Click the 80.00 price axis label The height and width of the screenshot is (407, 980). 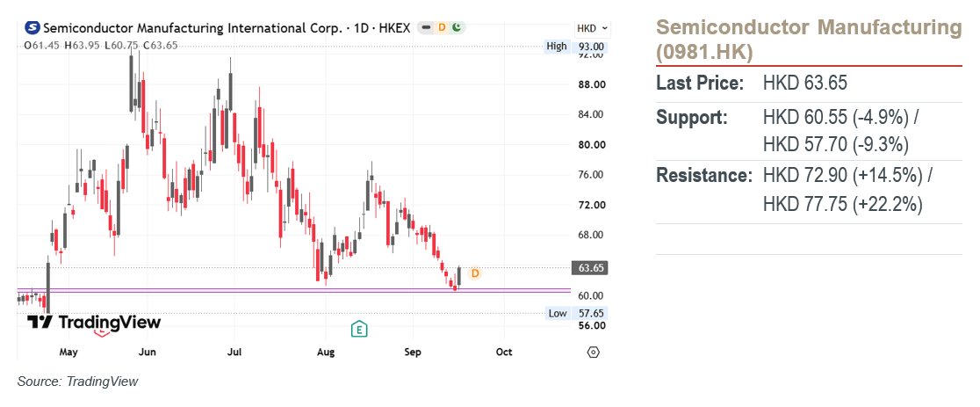591,144
